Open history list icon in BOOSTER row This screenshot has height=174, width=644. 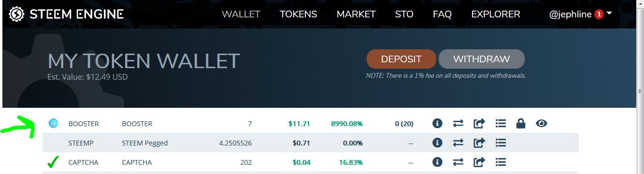pyautogui.click(x=501, y=124)
